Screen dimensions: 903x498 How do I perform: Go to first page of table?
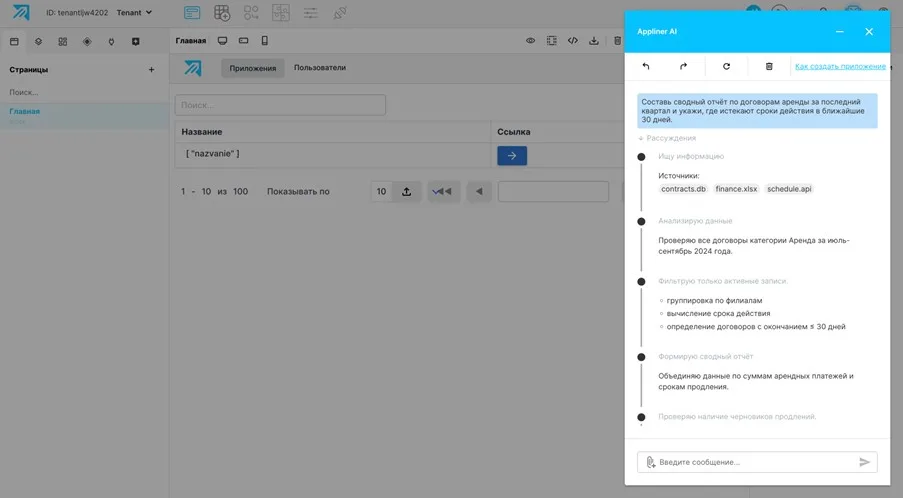(x=442, y=192)
